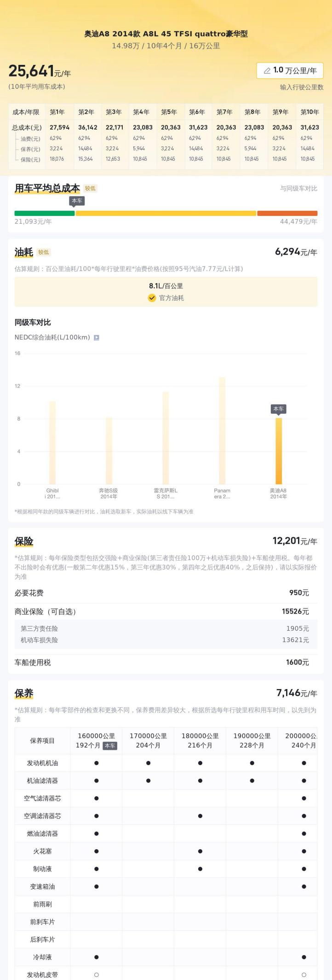Tap the 本车 badge under 160000公里 column
This screenshot has width=332, height=980.
(110, 745)
